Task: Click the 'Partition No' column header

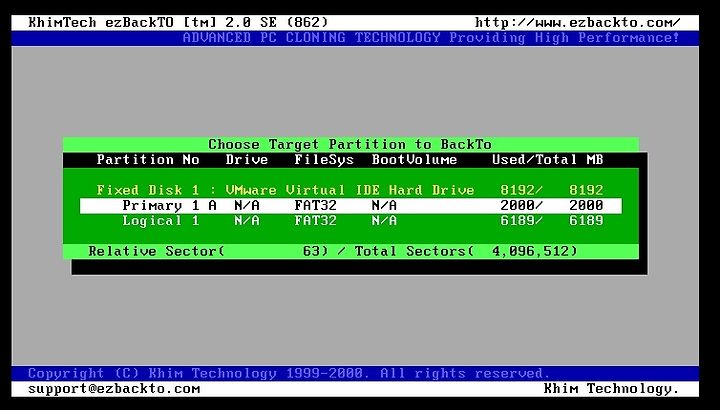Action: point(148,160)
